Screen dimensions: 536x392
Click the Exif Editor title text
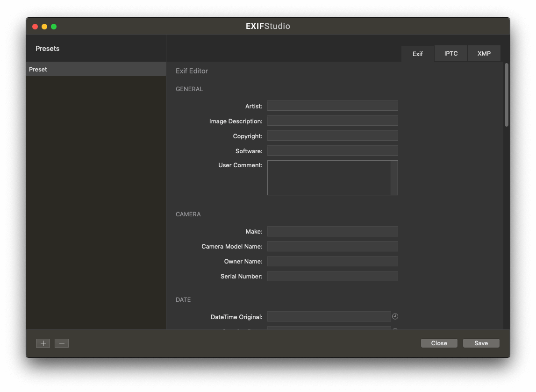192,71
